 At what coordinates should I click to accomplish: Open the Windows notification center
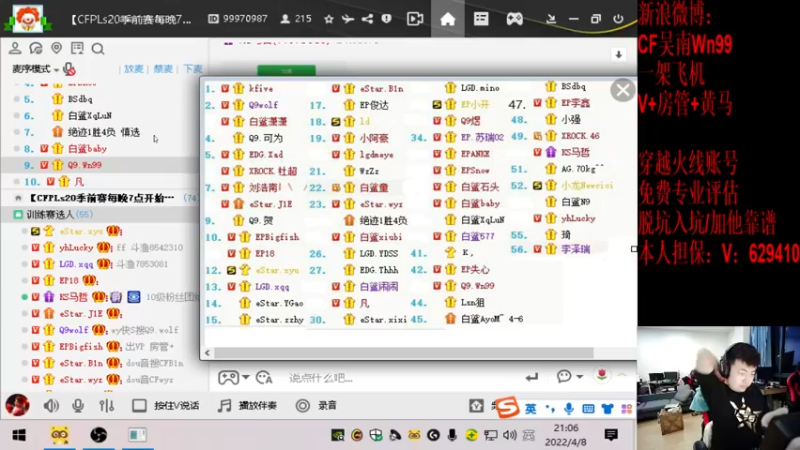click(x=611, y=435)
